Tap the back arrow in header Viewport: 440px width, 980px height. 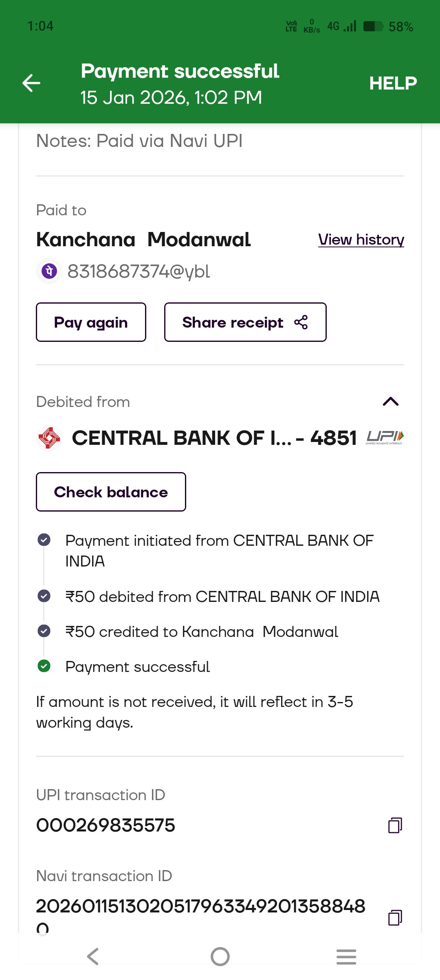click(31, 83)
